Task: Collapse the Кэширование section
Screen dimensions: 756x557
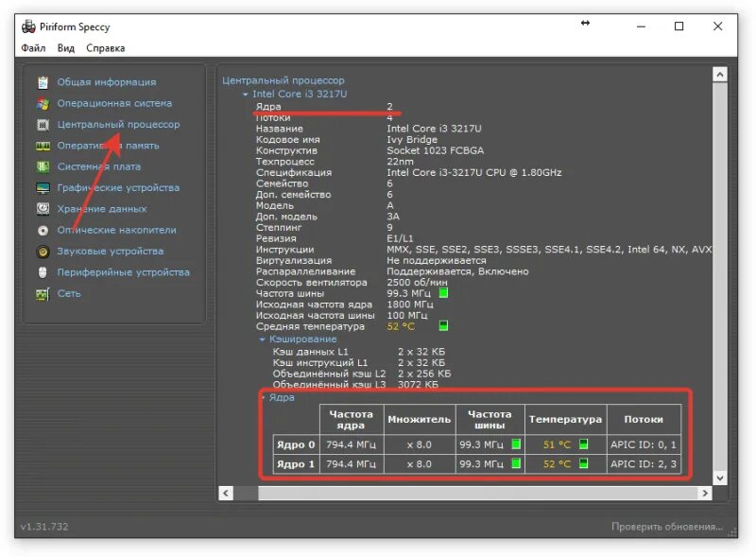Action: pyautogui.click(x=262, y=339)
